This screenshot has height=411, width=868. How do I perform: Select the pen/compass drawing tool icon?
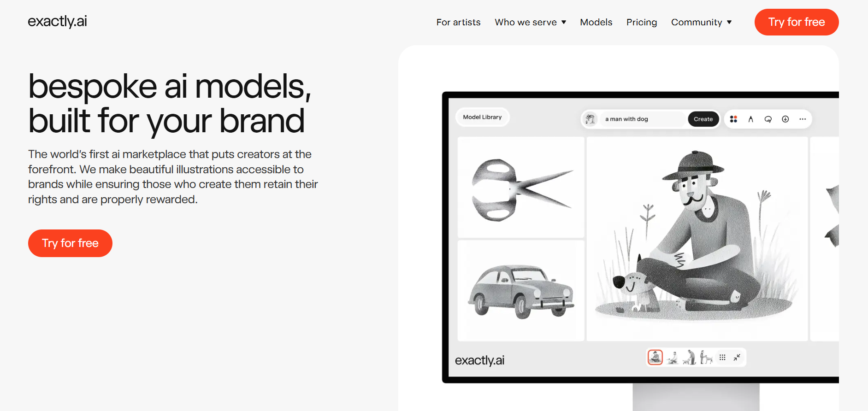(750, 119)
